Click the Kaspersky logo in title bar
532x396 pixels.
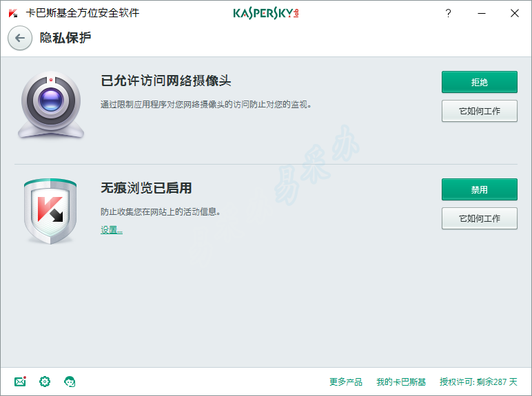266,13
